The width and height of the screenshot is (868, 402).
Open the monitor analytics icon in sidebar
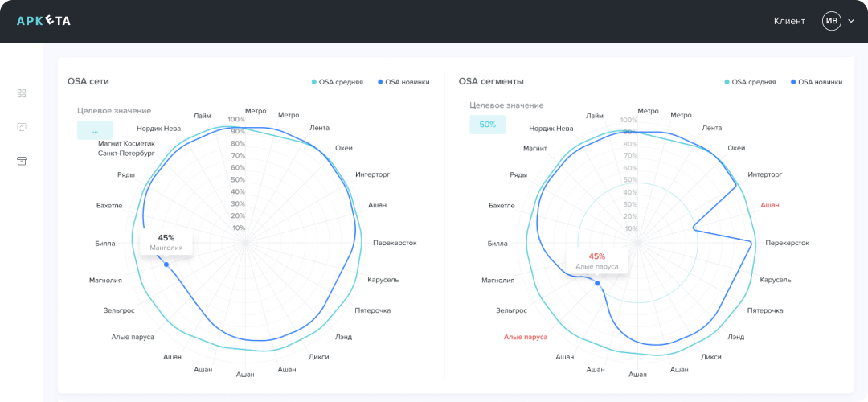click(22, 127)
